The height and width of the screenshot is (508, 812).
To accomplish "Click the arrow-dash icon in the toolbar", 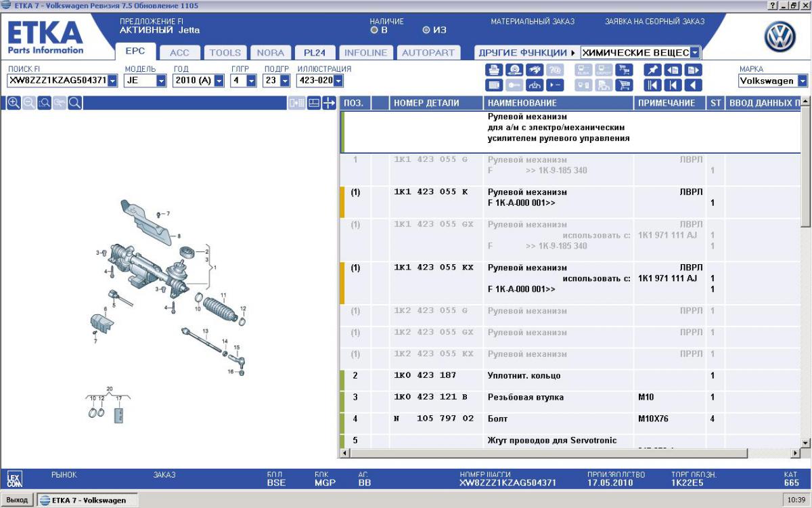I will click(555, 85).
